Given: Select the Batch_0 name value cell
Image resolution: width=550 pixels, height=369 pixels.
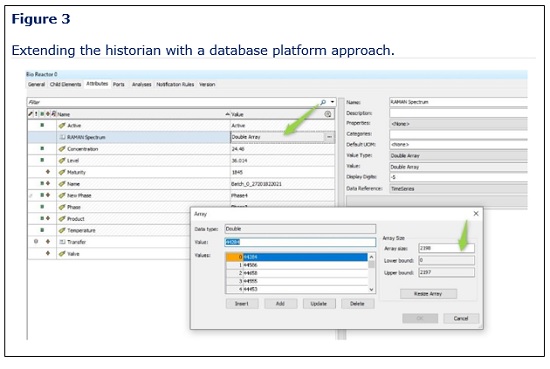Looking at the screenshot, I should pos(282,183).
